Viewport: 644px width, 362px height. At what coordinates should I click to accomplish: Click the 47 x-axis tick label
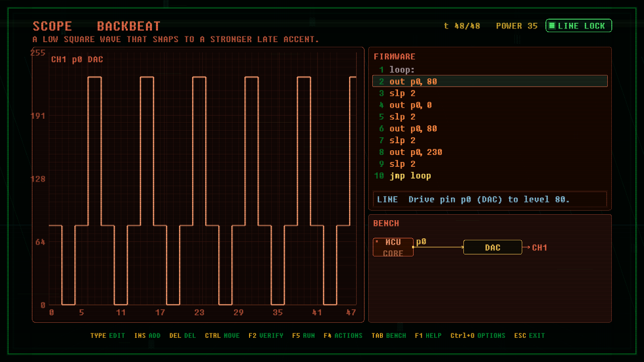(x=351, y=313)
